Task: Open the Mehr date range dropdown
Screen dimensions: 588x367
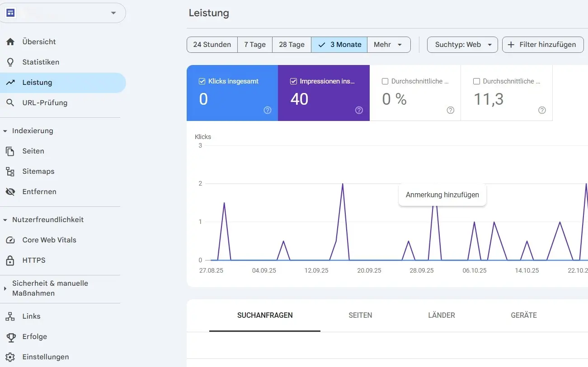Action: point(388,45)
